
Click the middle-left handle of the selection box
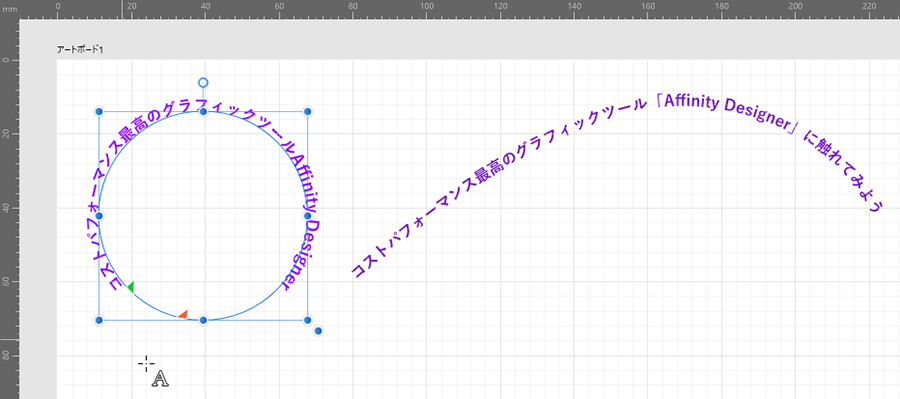click(x=99, y=216)
